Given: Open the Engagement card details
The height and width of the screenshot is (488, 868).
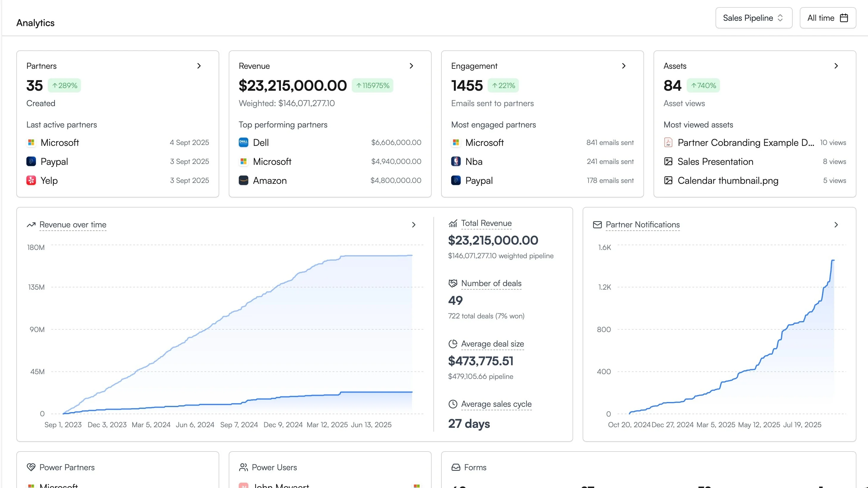Looking at the screenshot, I should (x=624, y=66).
